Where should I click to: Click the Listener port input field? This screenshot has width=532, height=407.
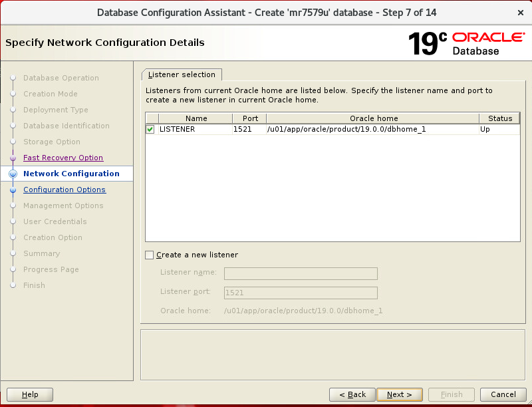pos(301,293)
